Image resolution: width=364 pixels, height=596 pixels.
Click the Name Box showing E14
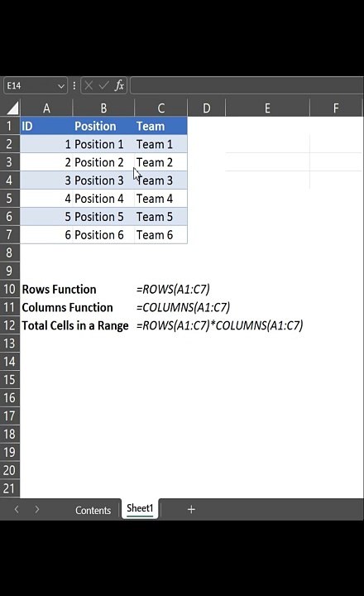coord(31,85)
